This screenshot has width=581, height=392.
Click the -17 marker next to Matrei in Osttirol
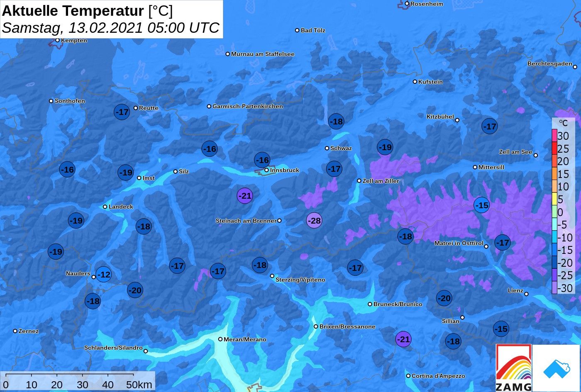click(x=503, y=242)
